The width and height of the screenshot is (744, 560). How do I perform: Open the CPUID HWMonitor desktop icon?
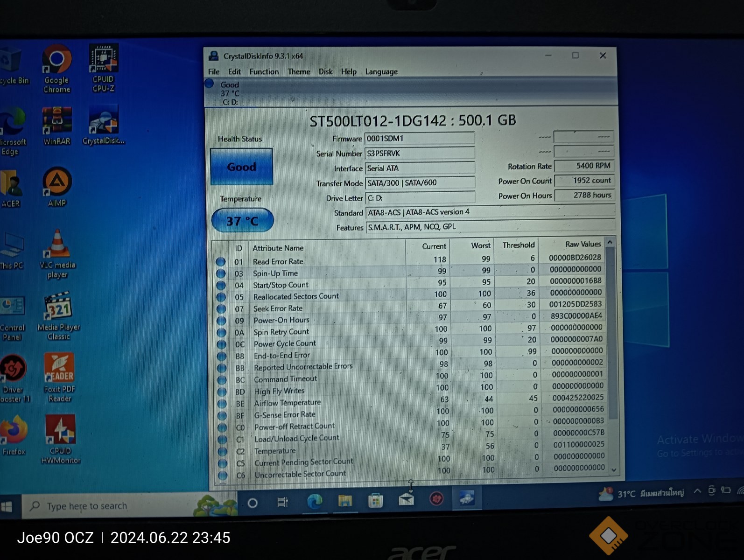click(61, 439)
